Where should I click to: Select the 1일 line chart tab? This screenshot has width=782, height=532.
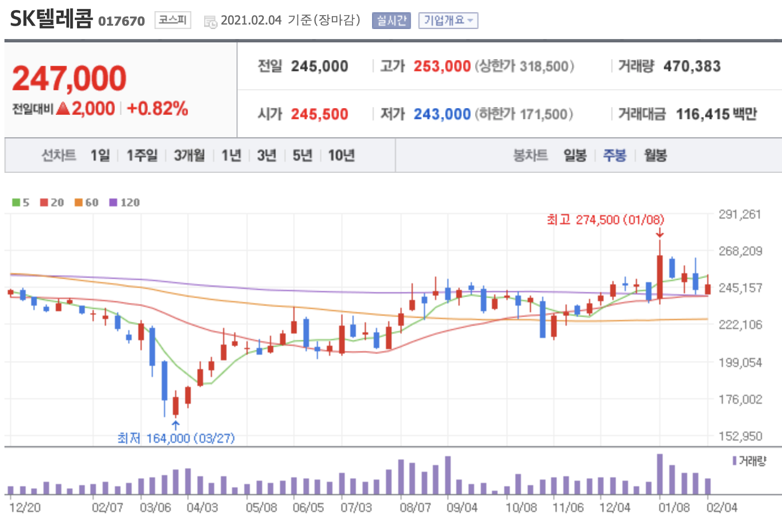(x=100, y=155)
